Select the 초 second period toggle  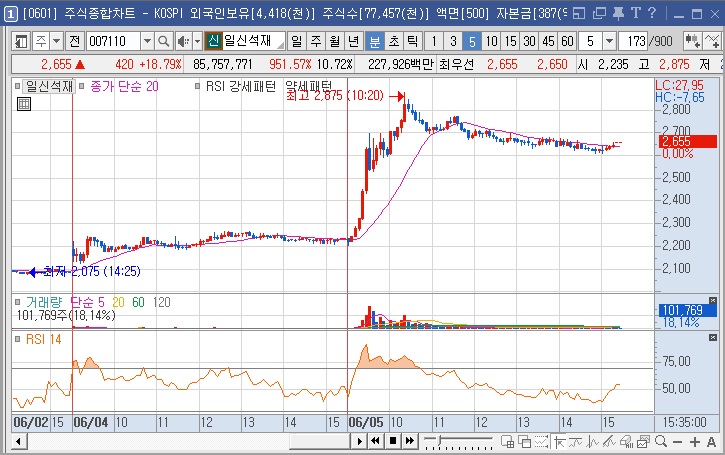(393, 41)
